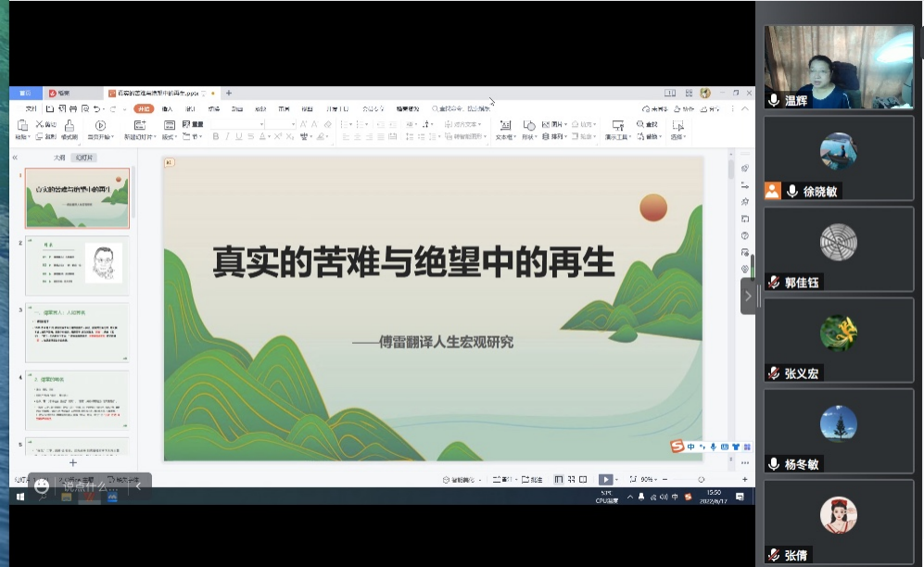Open the font name dropdown
The height and width of the screenshot is (567, 924).
click(261, 124)
